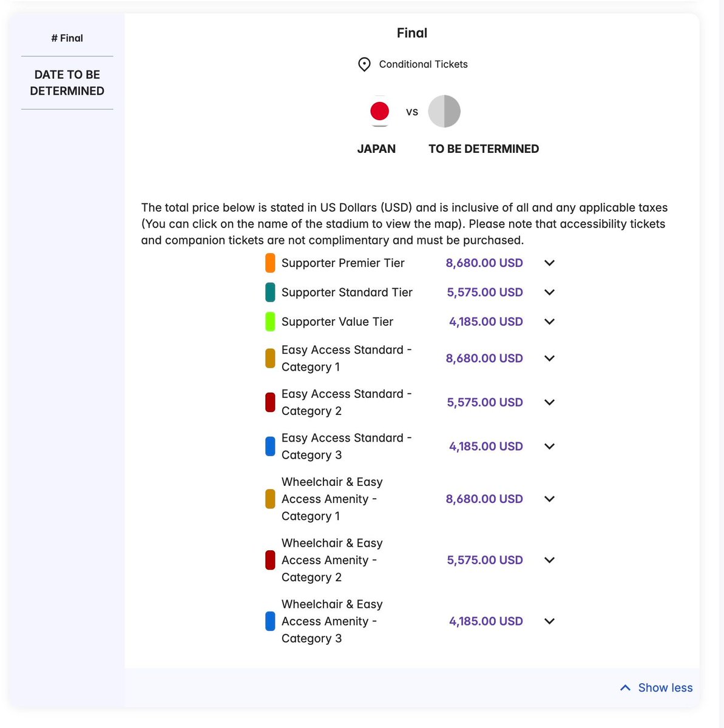Select Supporter Standard Tier label

(347, 292)
